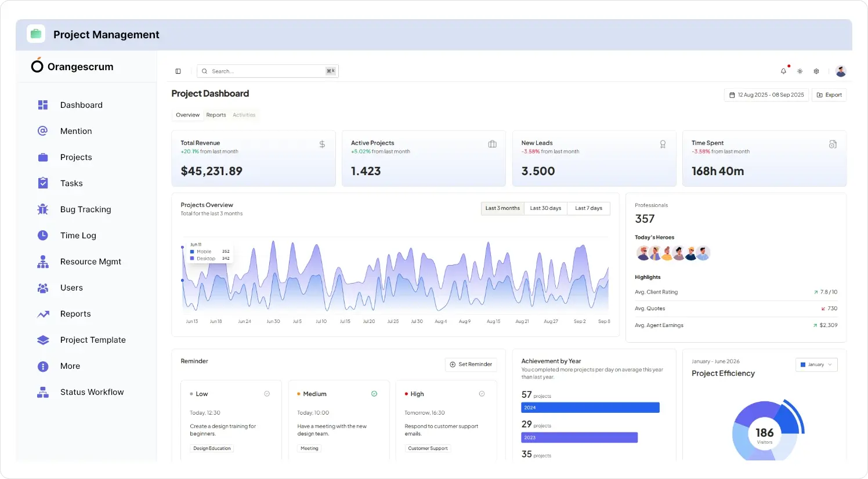This screenshot has height=479, width=868.
Task: Open Status Workflow in the sidebar
Action: coord(92,392)
